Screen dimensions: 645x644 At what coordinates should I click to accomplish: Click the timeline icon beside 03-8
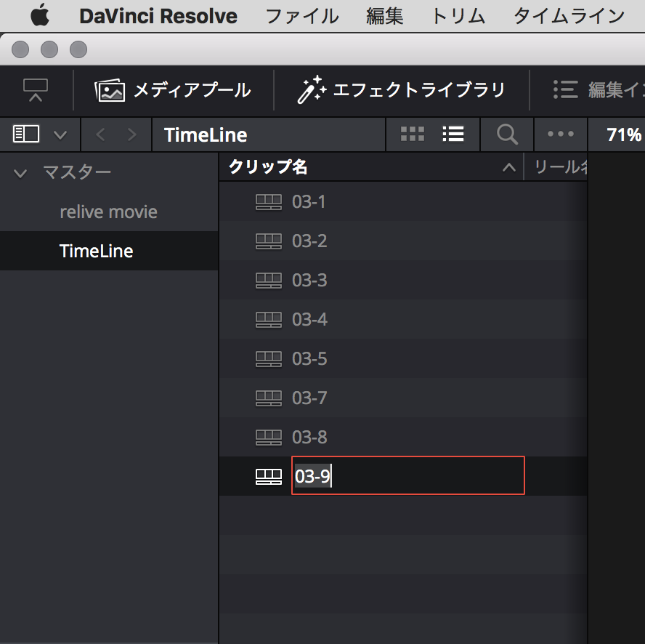point(269,438)
